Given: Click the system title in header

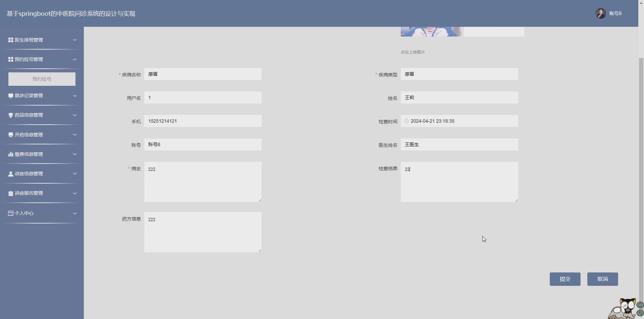Looking at the screenshot, I should pos(71,14).
